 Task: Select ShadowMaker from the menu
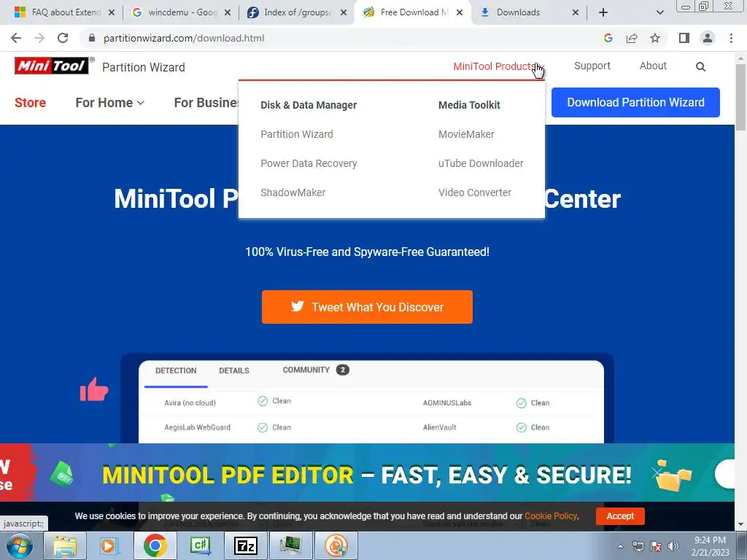click(x=293, y=192)
